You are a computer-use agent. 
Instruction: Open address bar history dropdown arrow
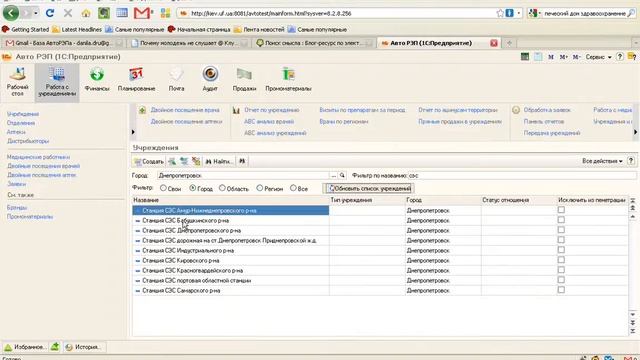[518, 13]
